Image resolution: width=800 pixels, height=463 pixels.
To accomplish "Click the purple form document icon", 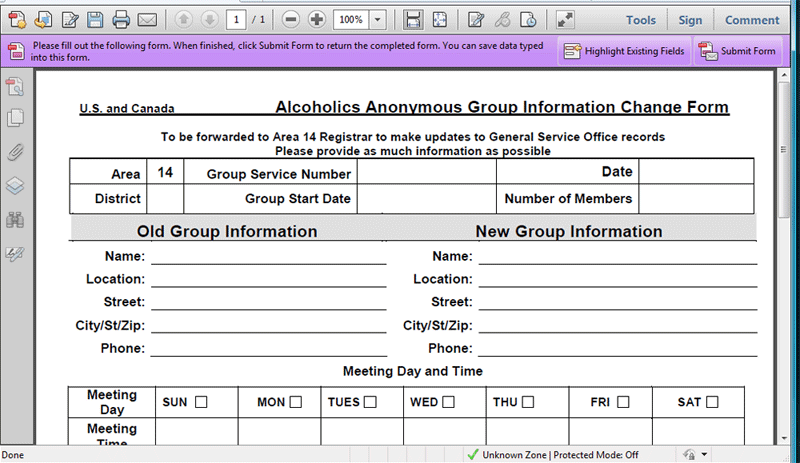I will (x=16, y=51).
